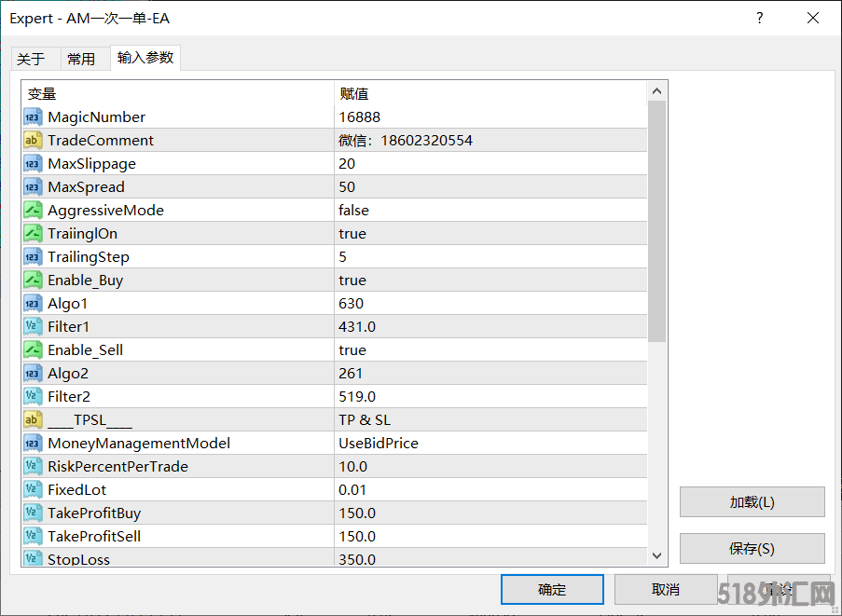
Task: Toggle the AggressiveMode value false
Action: pos(490,211)
